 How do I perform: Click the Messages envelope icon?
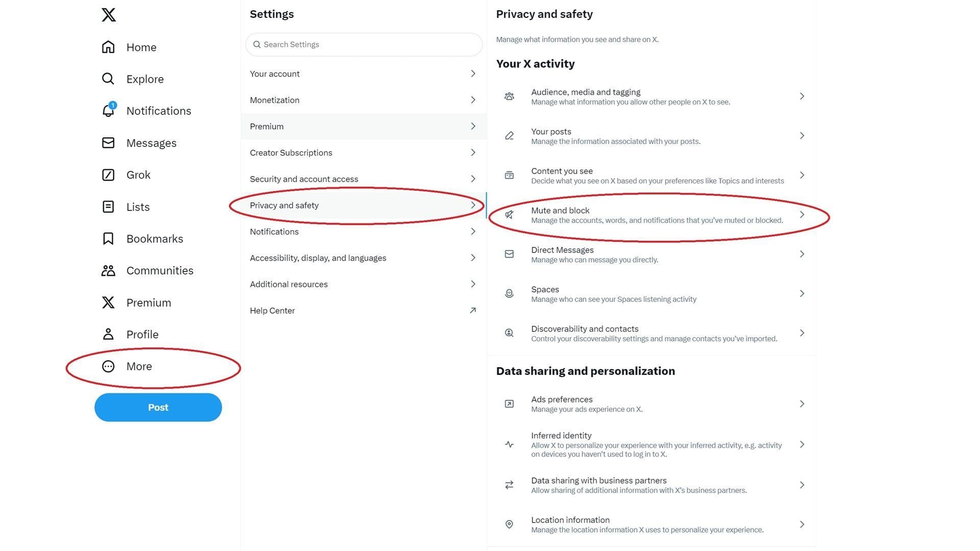pos(108,143)
